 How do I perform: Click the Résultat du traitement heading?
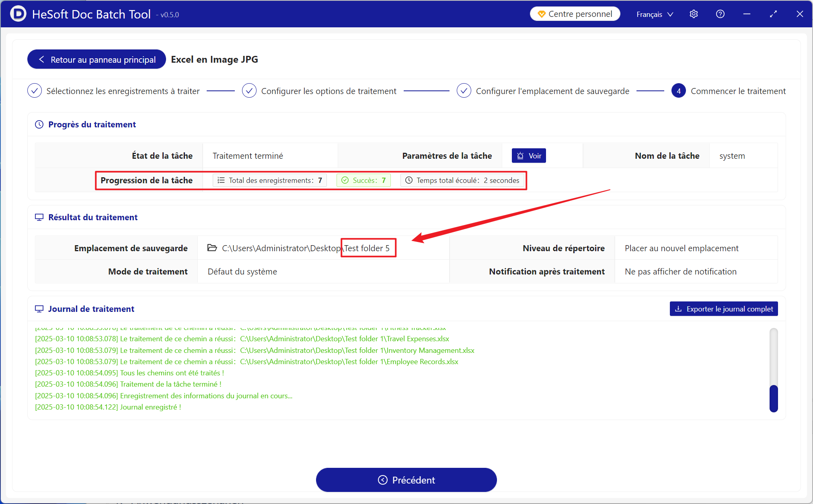pyautogui.click(x=93, y=217)
